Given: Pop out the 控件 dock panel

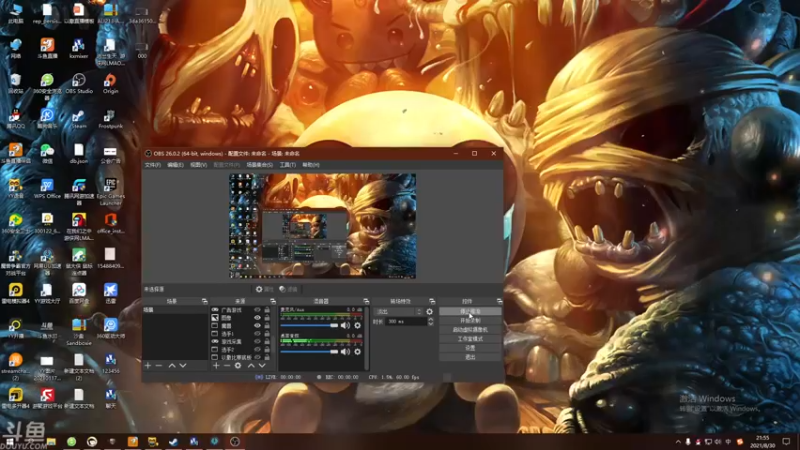Looking at the screenshot, I should click(x=499, y=302).
